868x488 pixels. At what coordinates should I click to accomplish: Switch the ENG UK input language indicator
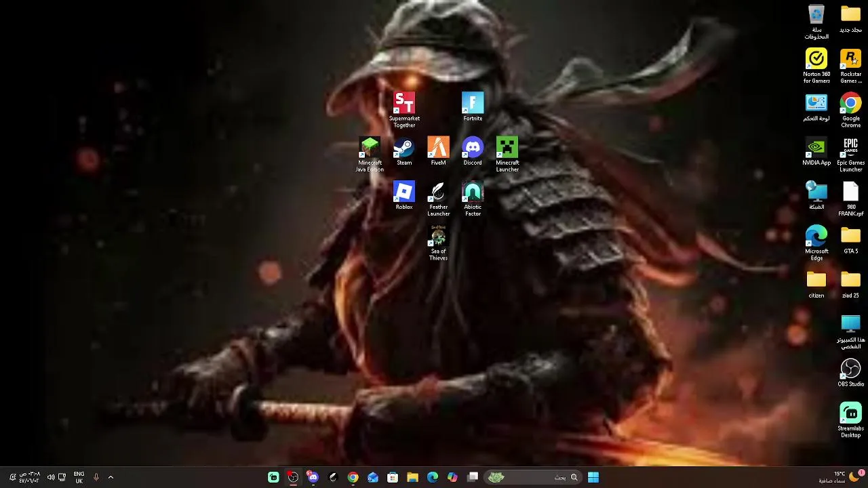tap(79, 477)
